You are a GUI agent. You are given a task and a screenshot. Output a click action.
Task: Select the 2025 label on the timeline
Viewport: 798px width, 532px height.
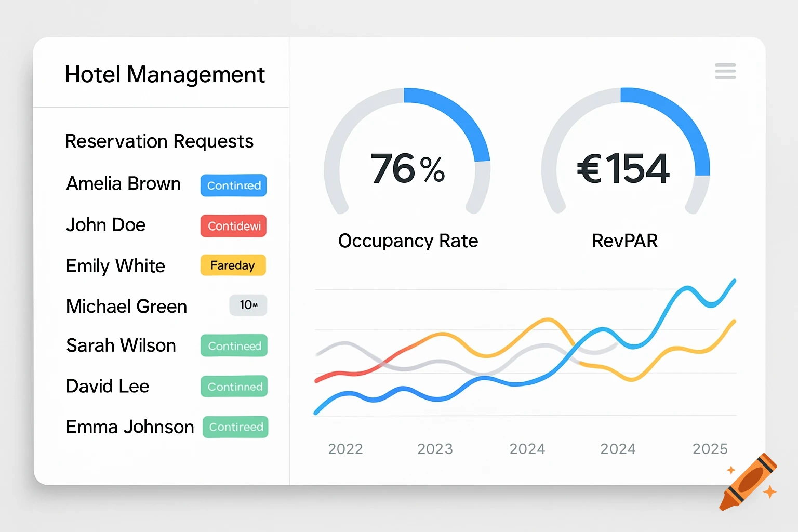710,448
